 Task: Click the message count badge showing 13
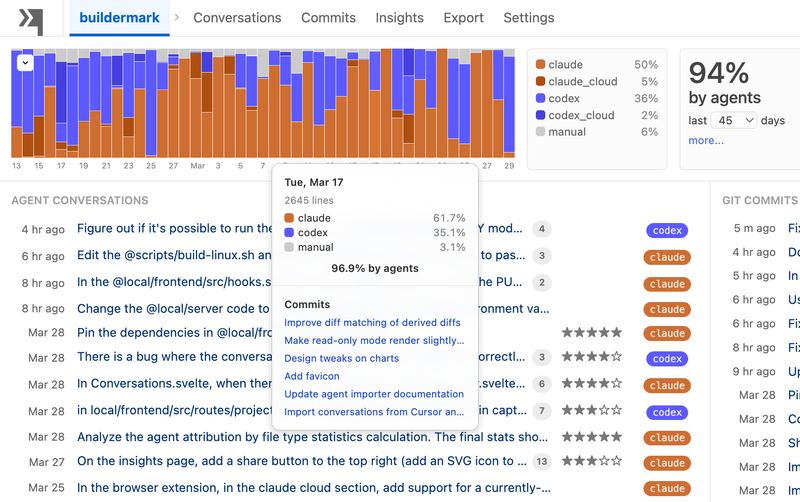click(542, 461)
